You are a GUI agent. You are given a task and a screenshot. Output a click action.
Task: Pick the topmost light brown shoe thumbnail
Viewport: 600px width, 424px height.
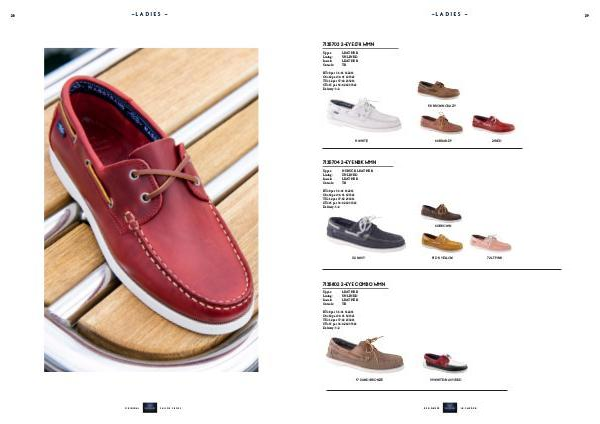pyautogui.click(x=439, y=90)
